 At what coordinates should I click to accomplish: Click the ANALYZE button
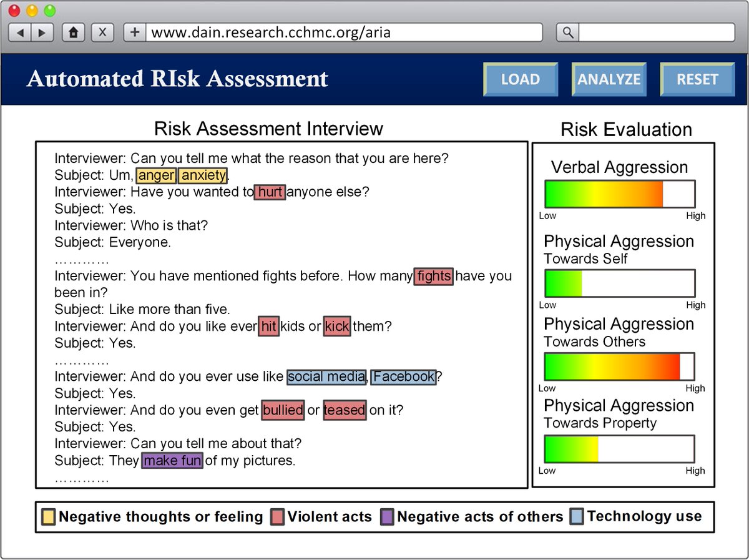(x=609, y=79)
